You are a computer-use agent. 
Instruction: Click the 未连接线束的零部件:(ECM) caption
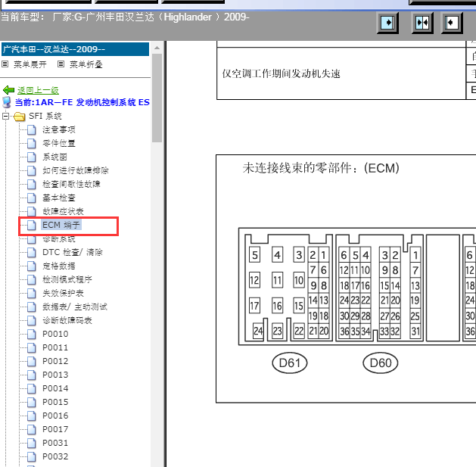(x=321, y=168)
